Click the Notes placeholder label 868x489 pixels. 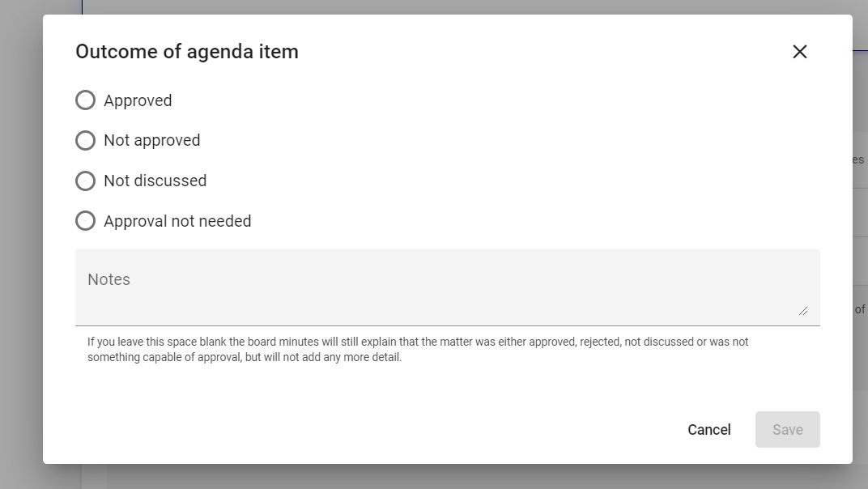pos(108,279)
